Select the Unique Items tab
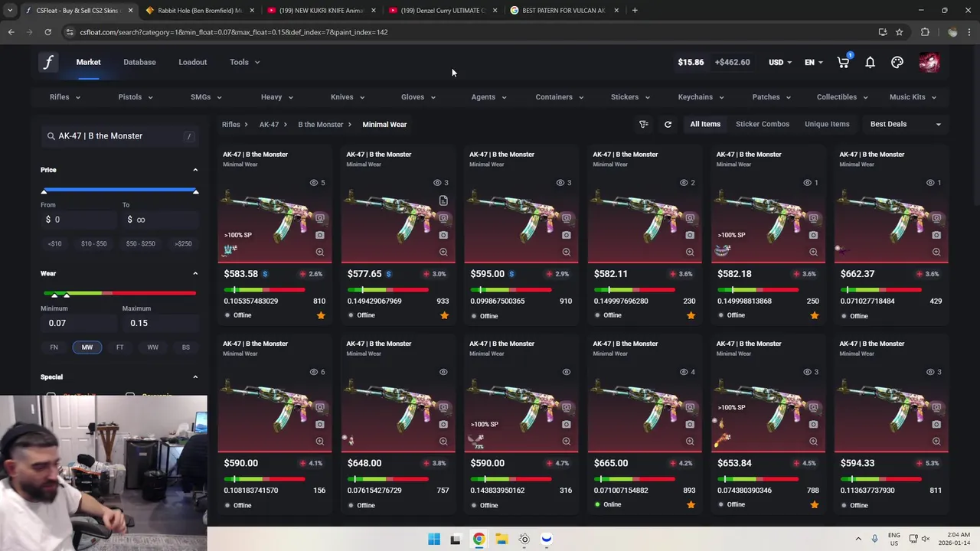This screenshot has height=551, width=980. coord(827,124)
